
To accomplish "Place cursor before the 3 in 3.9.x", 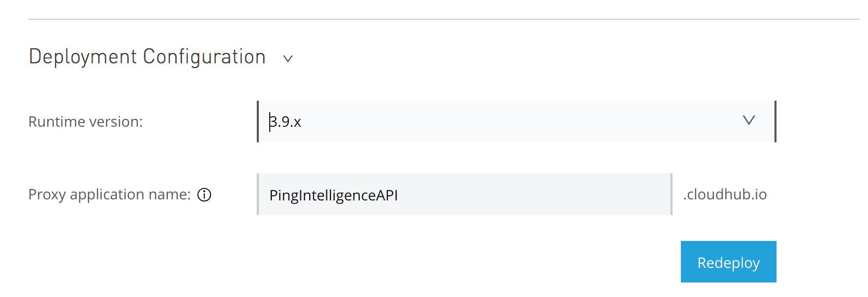I will [x=269, y=122].
